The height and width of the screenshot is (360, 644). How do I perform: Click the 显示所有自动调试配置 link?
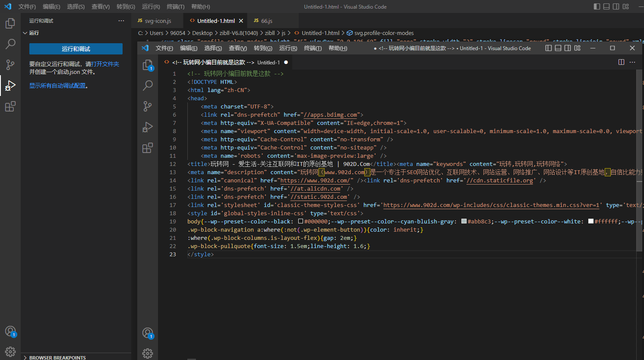pos(57,86)
